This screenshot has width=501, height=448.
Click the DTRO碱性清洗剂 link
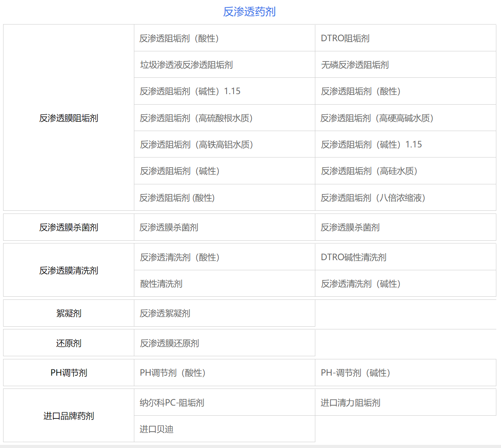[x=353, y=257]
